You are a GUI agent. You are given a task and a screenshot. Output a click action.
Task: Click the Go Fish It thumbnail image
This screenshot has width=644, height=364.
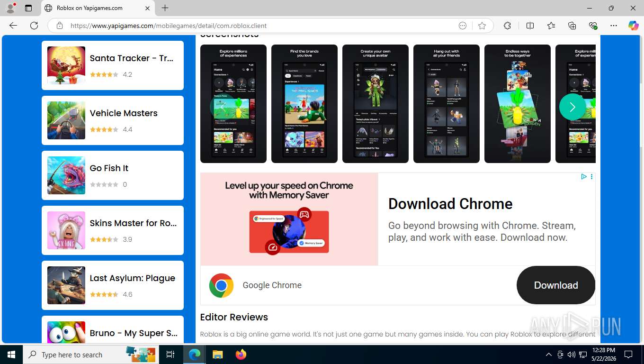66,175
